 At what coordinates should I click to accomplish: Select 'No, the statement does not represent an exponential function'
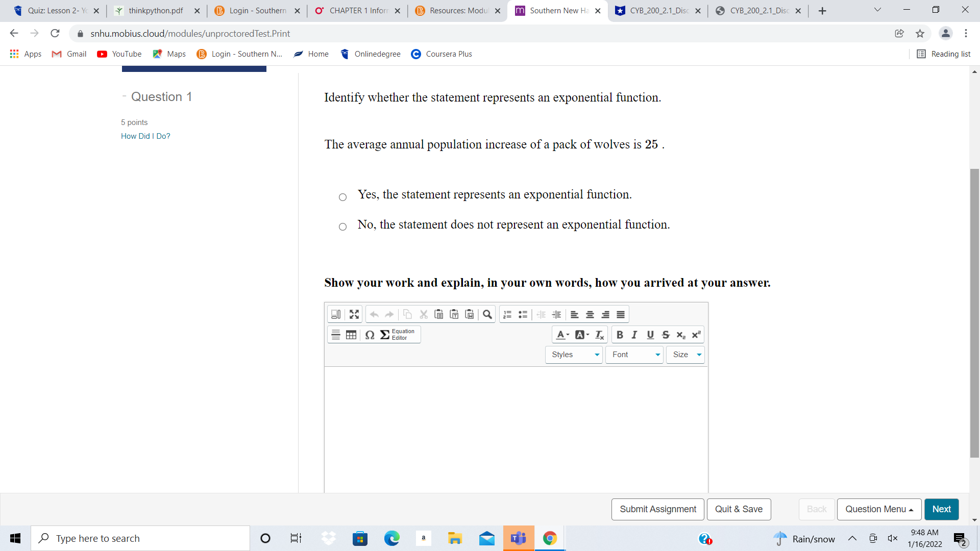(342, 227)
